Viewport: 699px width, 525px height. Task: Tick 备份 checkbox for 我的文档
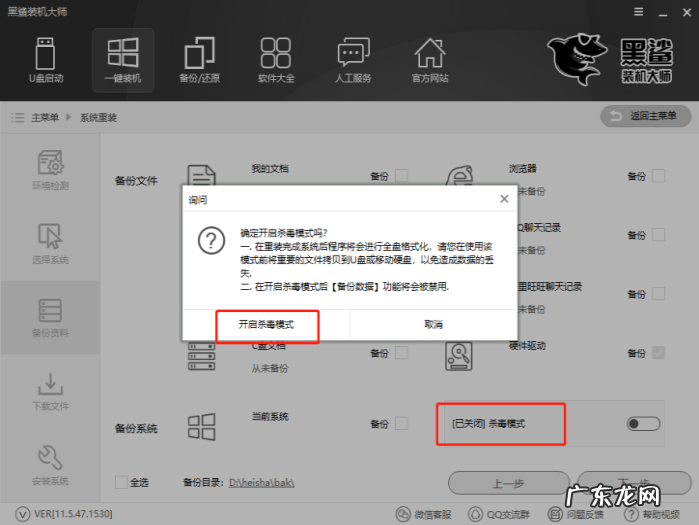pos(401,176)
